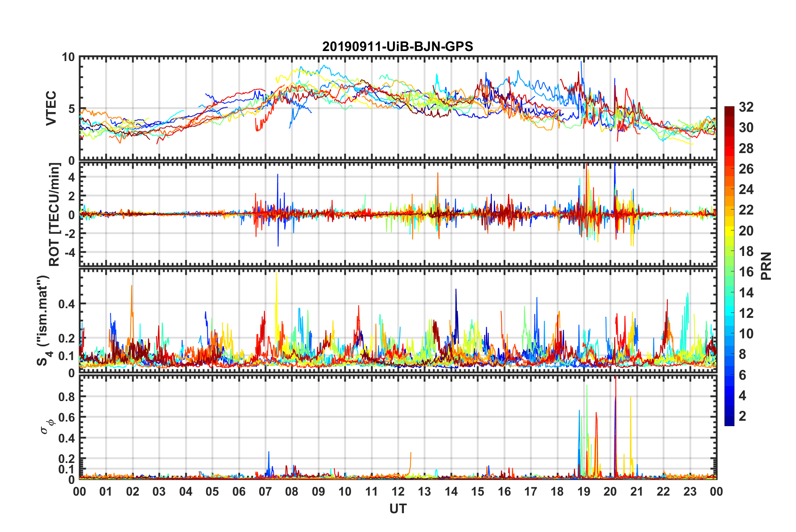Click colorbar tick label 4
The image size is (796, 532).
[742, 395]
